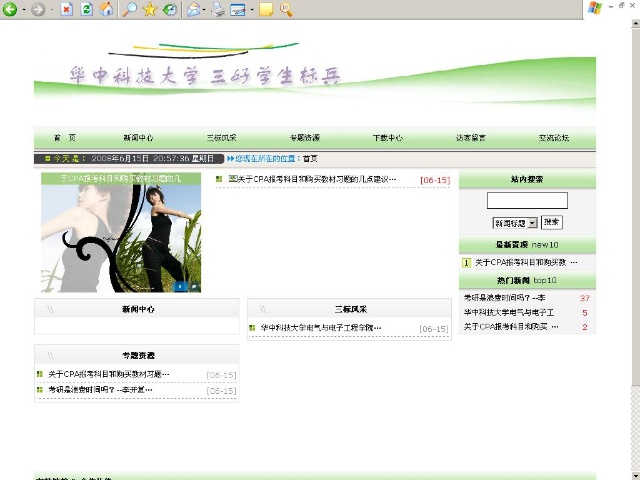Print the page with the printer icon
This screenshot has width=640, height=480.
point(218,9)
